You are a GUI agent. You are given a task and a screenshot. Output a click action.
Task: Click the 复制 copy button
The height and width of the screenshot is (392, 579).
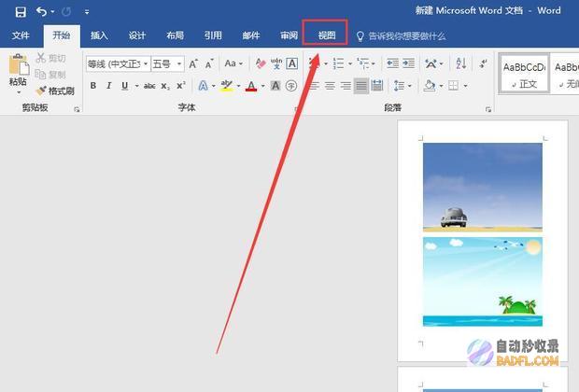(51, 74)
